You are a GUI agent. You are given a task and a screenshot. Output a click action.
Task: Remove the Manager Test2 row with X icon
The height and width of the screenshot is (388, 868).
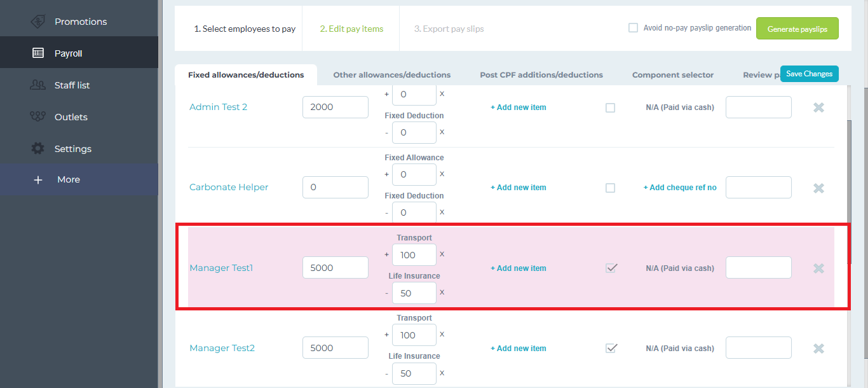coord(818,349)
